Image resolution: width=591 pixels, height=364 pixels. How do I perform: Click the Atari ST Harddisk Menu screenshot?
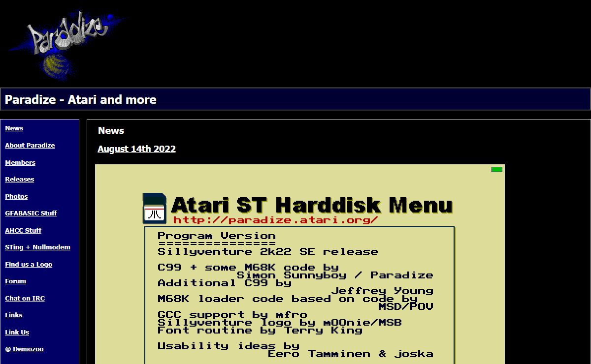pos(300,264)
